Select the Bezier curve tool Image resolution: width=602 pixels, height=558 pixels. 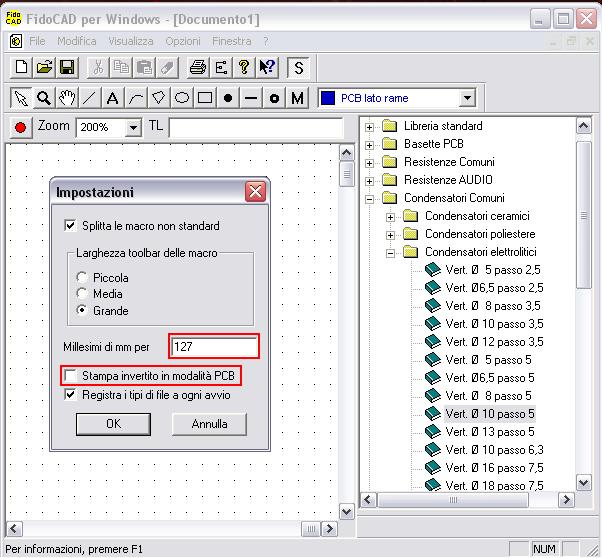pyautogui.click(x=136, y=98)
